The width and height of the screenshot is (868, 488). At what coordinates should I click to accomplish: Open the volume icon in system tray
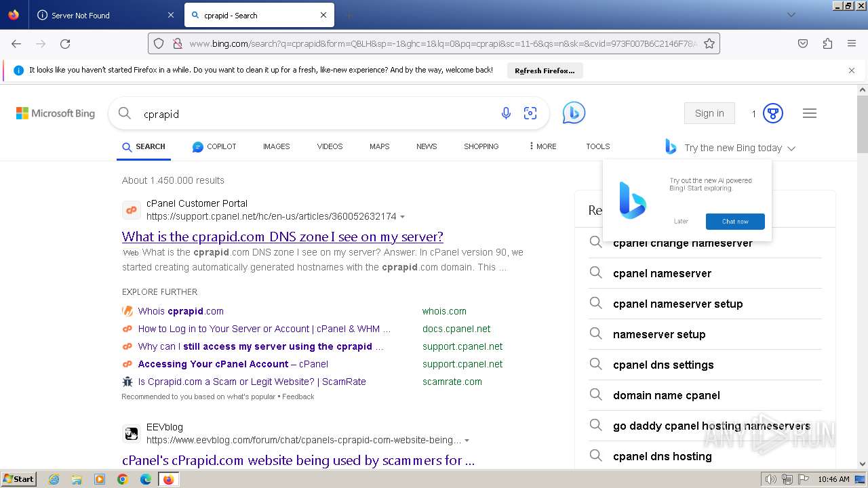771,479
